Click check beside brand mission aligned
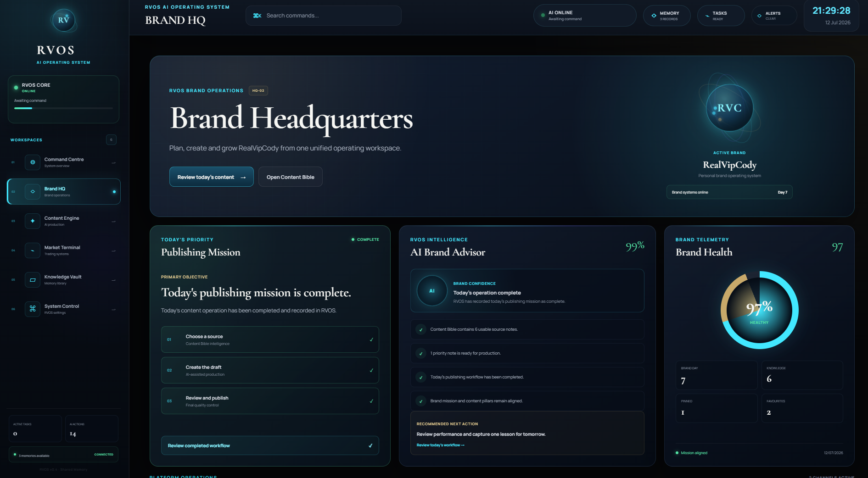 coord(420,401)
